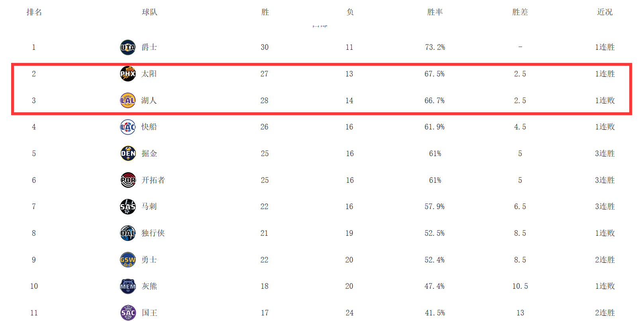Open the 爵士 team link

pyautogui.click(x=149, y=47)
